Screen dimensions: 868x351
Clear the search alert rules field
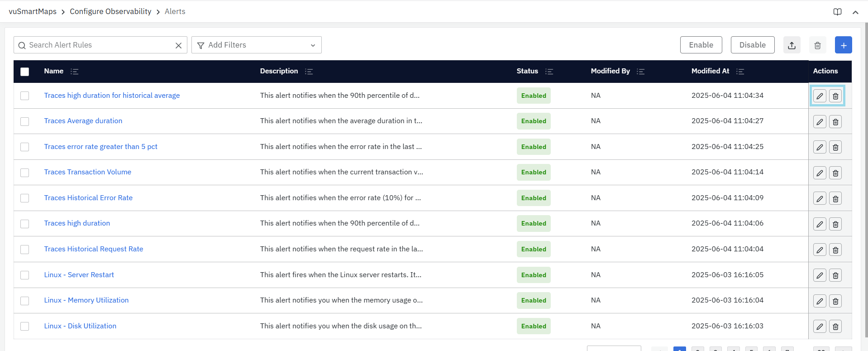pos(178,45)
